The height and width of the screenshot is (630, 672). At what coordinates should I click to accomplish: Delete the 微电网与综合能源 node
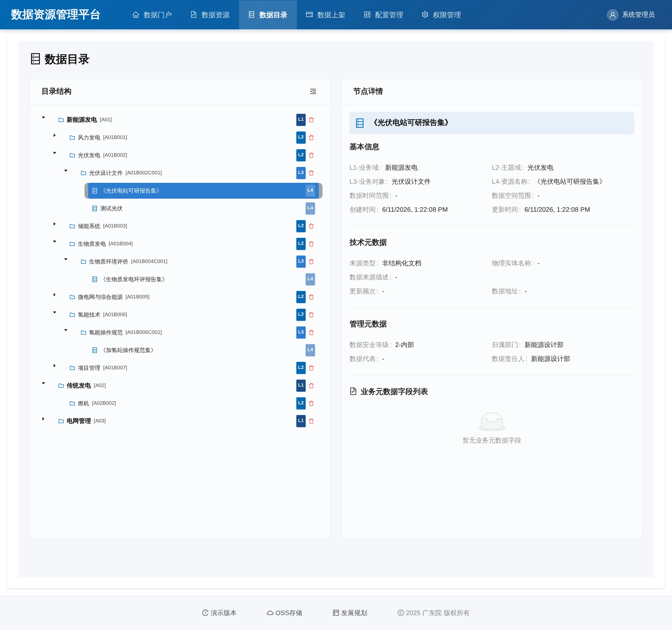(311, 297)
